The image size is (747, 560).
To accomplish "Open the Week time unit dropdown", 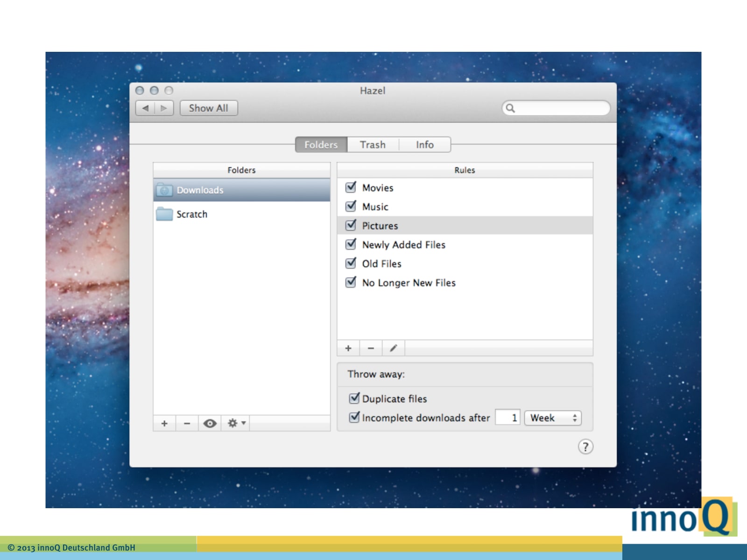I will [x=553, y=418].
